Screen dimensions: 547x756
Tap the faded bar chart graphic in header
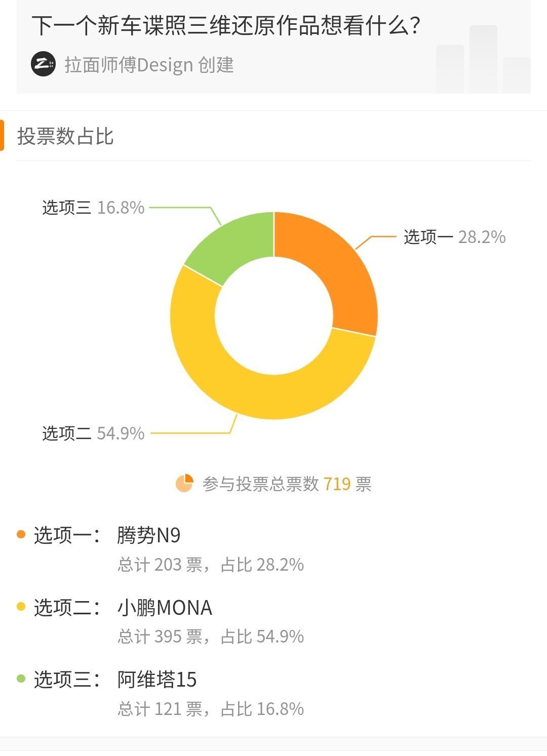[483, 59]
